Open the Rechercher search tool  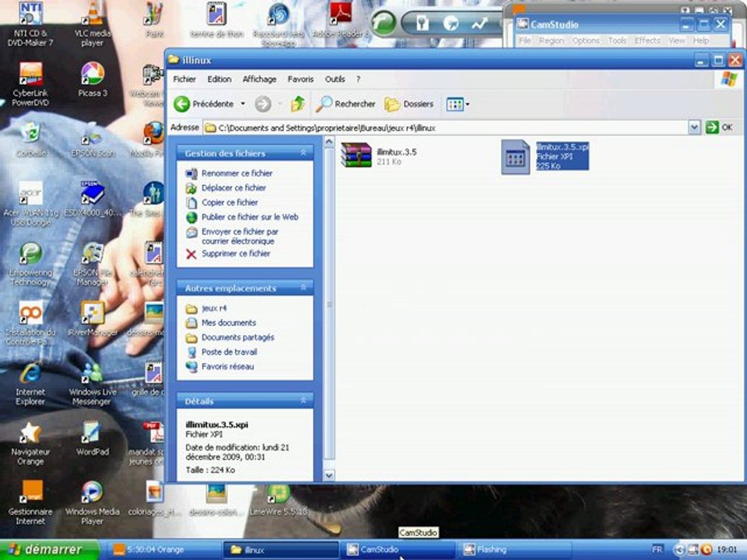coord(345,103)
